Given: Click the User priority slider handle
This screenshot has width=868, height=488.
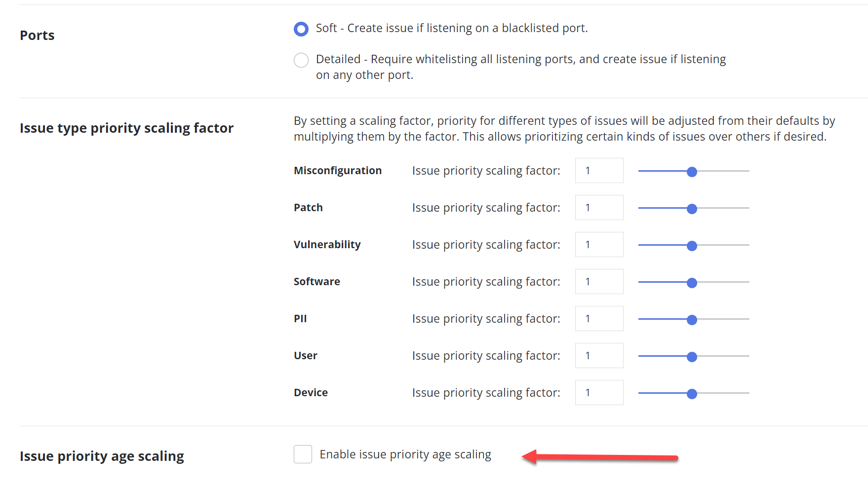Looking at the screenshot, I should tap(692, 357).
